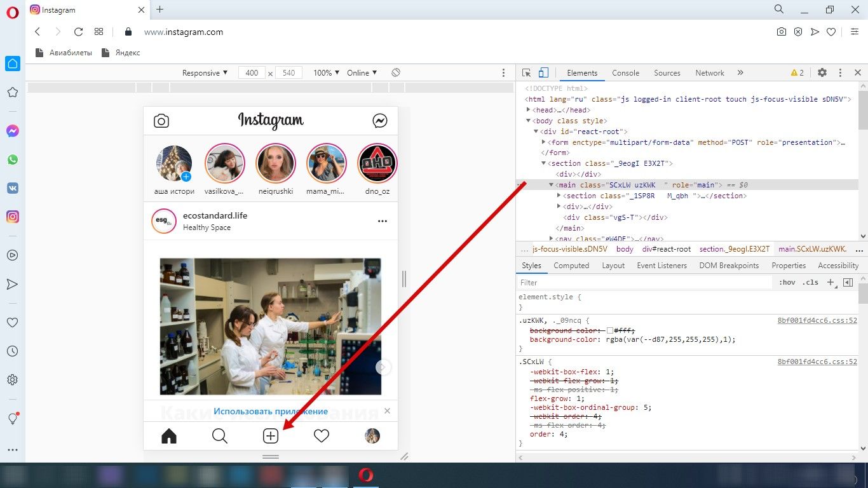The image size is (868, 488).
Task: Open Instagram camera icon in header
Action: tap(161, 121)
